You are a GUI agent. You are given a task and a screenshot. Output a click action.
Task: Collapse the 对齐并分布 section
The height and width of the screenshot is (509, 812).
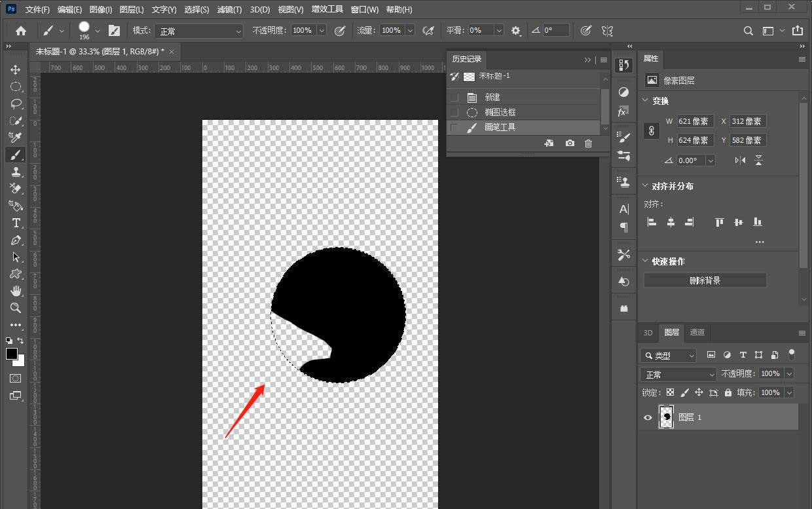pos(644,186)
